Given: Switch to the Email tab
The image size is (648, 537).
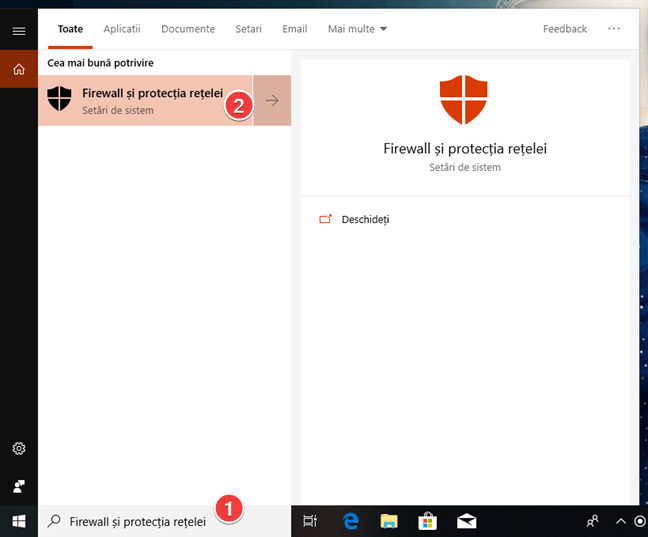Looking at the screenshot, I should point(295,29).
